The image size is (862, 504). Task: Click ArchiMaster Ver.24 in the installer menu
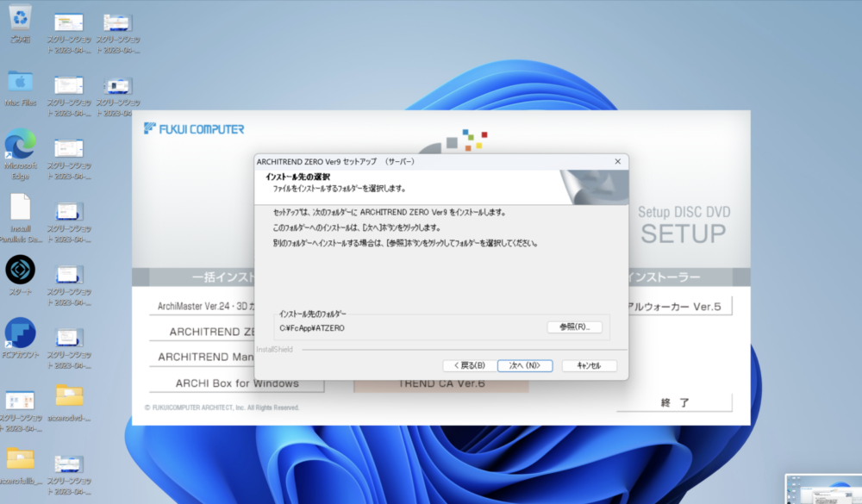coord(202,306)
